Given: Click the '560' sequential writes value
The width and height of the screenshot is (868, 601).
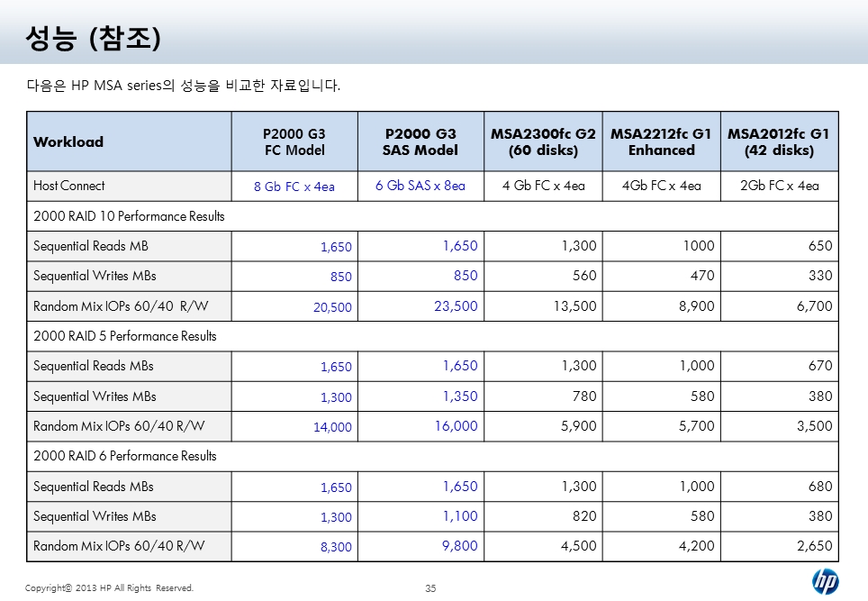Looking at the screenshot, I should [584, 276].
